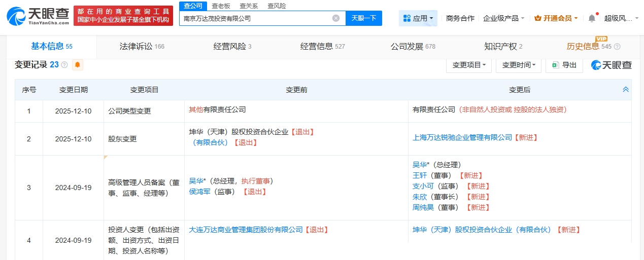Switch to the 法律诉讼 tab
Screen dimensions: 644x260
142,47
